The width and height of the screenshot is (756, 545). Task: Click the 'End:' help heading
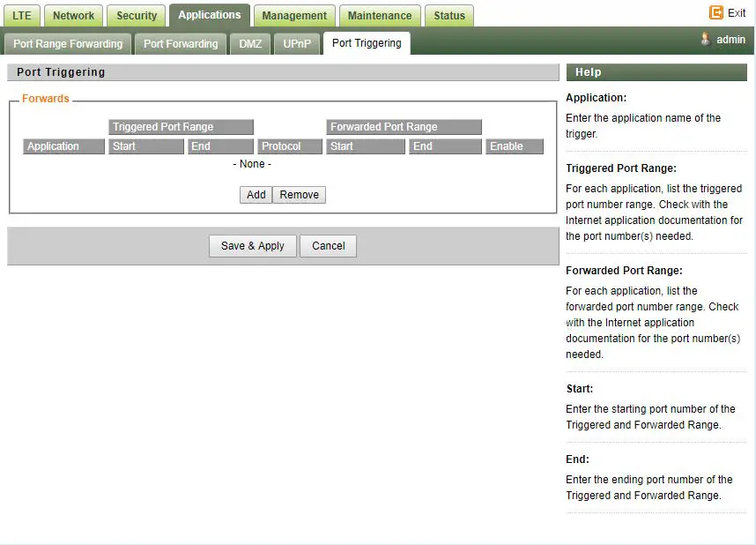578,459
